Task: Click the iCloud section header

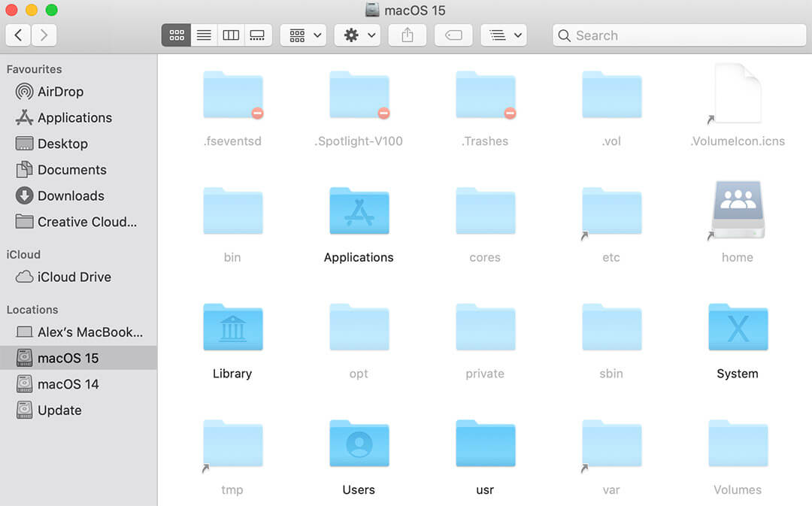Action: tap(23, 254)
